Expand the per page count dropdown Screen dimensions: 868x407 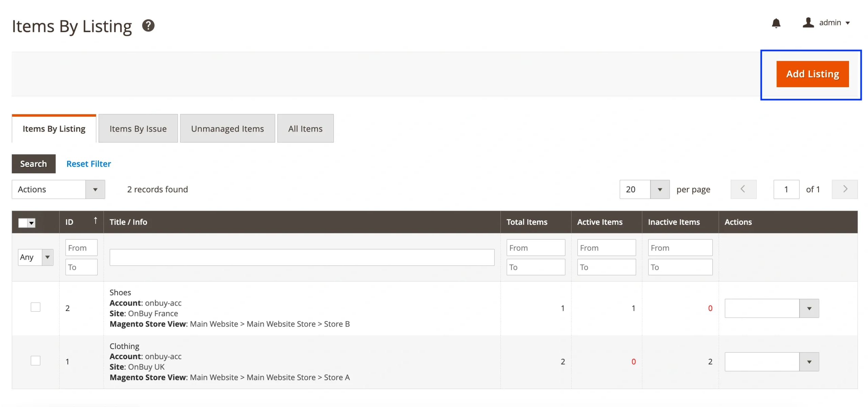[659, 189]
